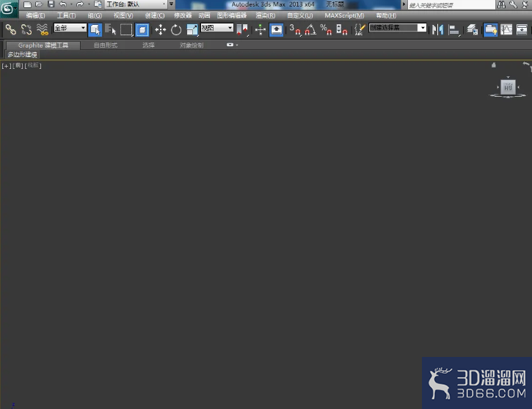This screenshot has height=409, width=532.
Task: Open the undo history arrow beside Undo
Action: 71,4
